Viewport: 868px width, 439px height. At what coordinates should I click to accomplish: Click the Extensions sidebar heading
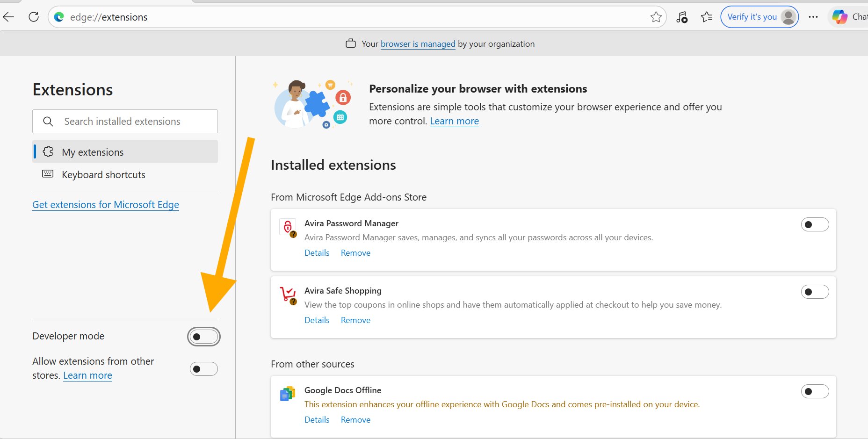coord(72,90)
